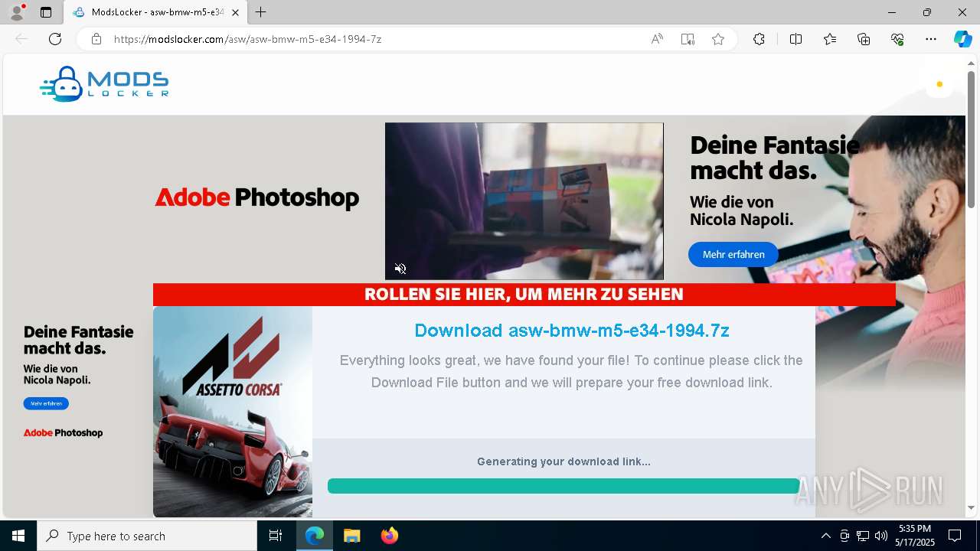Click Download asw-bmw-m5-e34-1994.7z heading
980x551 pixels.
572,331
